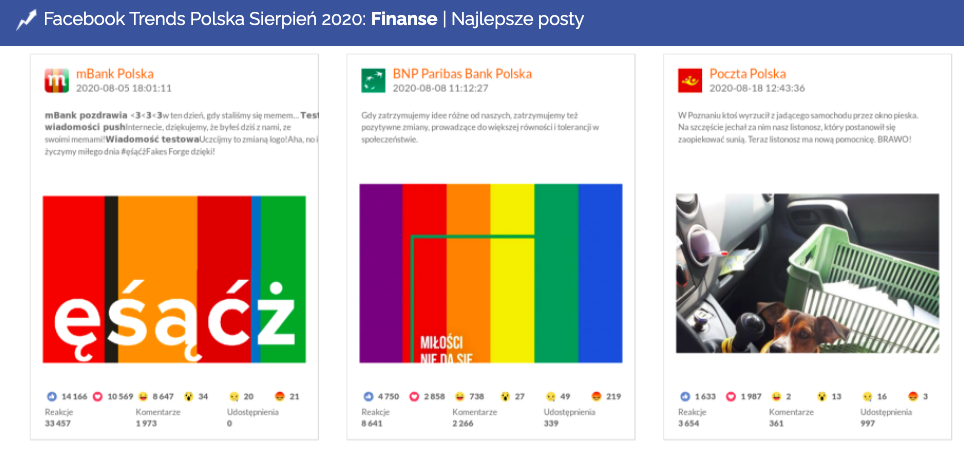Image resolution: width=964 pixels, height=456 pixels.
Task: Click the wow reaction icon on Poczta Polska post
Action: (x=823, y=397)
